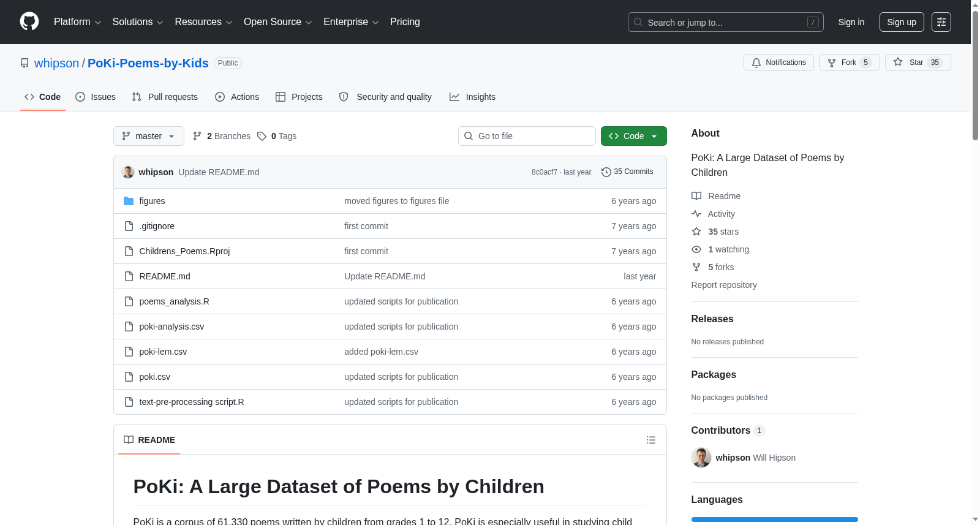Image resolution: width=980 pixels, height=525 pixels.
Task: Open the Childrens_Poems.Rproj file
Action: click(x=184, y=251)
